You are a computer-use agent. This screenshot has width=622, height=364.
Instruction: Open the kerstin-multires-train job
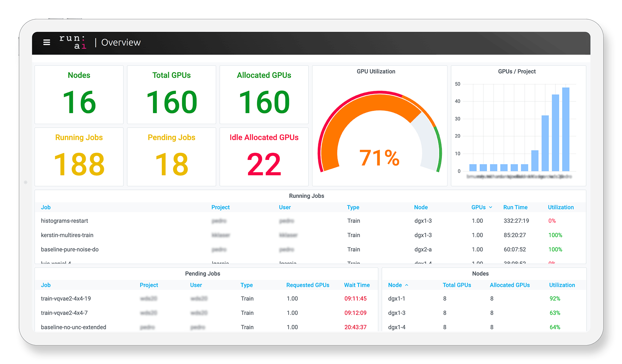coord(67,235)
